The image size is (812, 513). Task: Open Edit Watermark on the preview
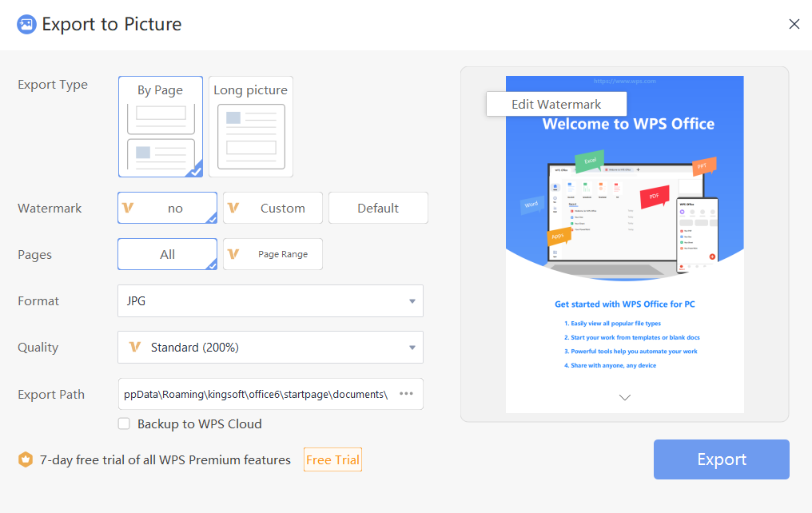tap(556, 104)
